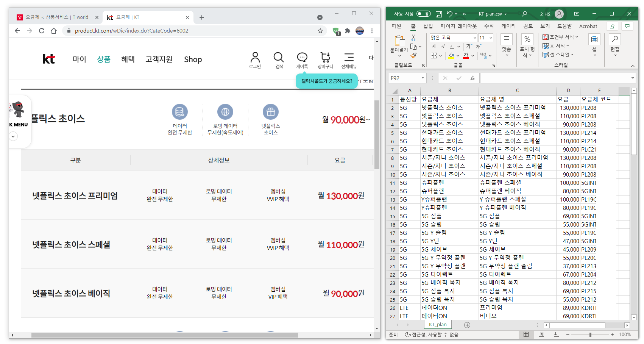Open the 셀 스타일 dropdown
The width and height of the screenshot is (644, 344).
(558, 55)
